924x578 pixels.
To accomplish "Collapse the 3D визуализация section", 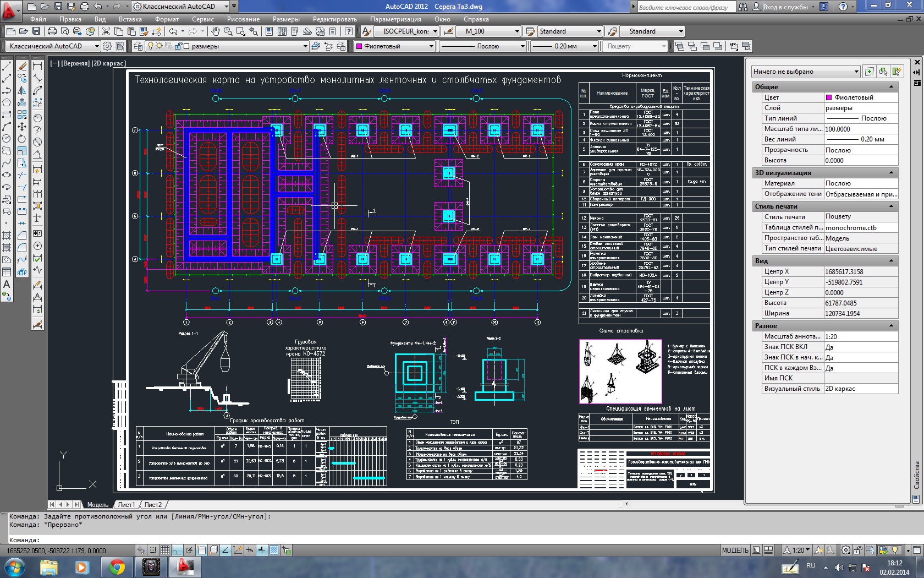I will click(891, 173).
